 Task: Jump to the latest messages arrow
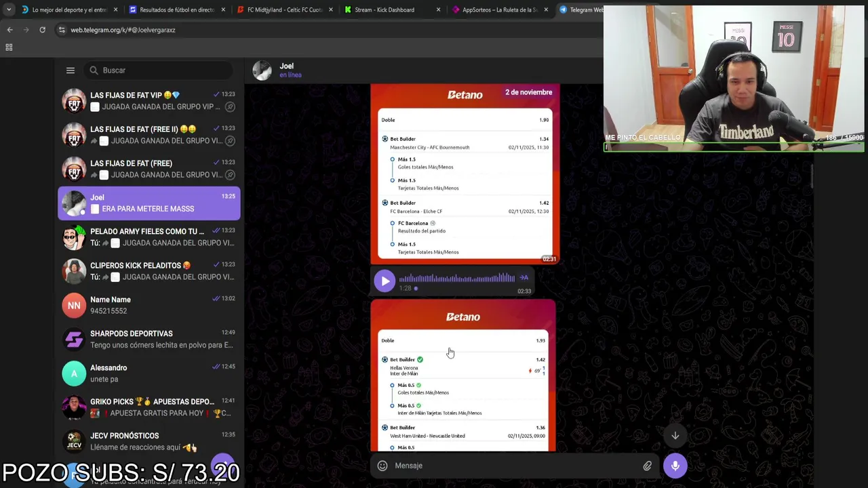click(x=675, y=436)
